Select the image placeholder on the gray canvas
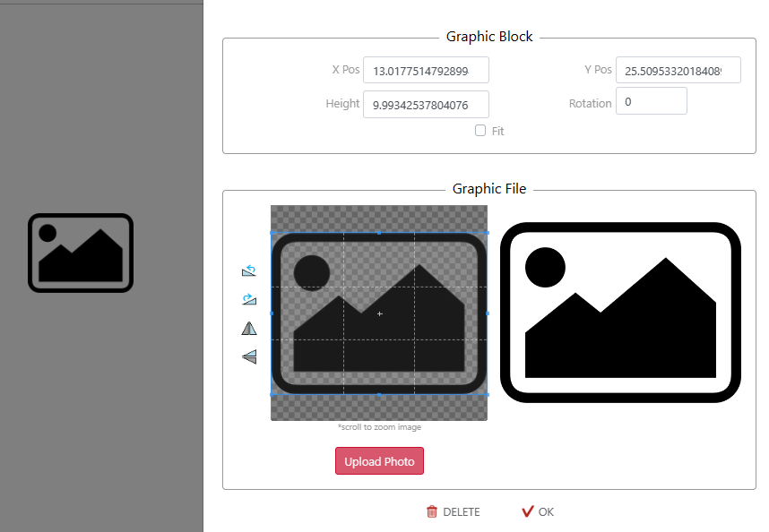 [x=81, y=253]
